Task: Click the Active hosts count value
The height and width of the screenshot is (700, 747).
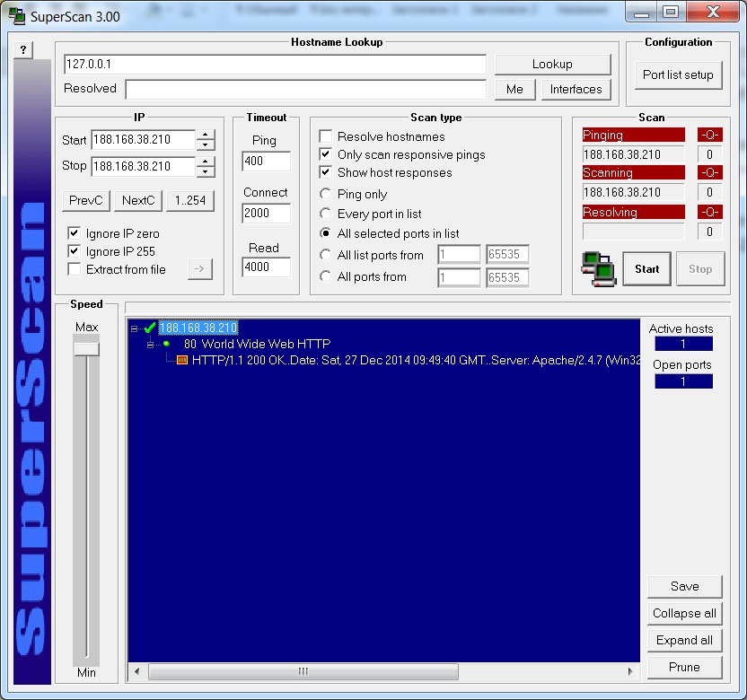Action: (x=683, y=344)
